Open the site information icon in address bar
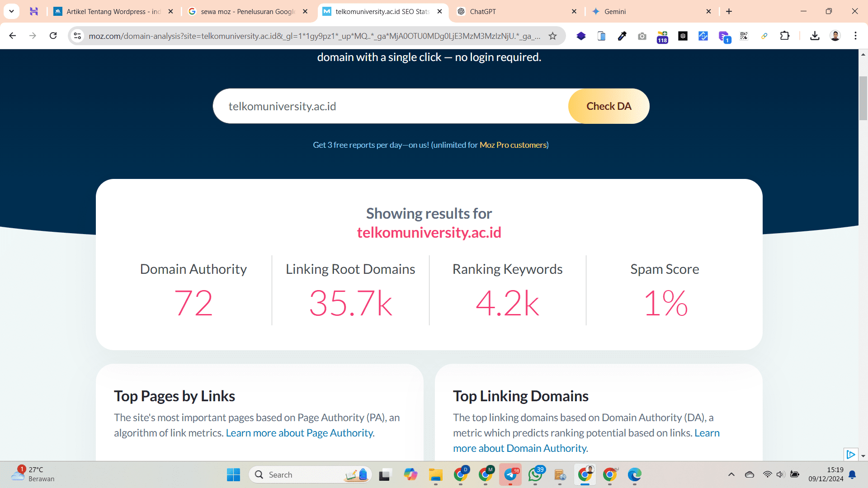 tap(78, 36)
